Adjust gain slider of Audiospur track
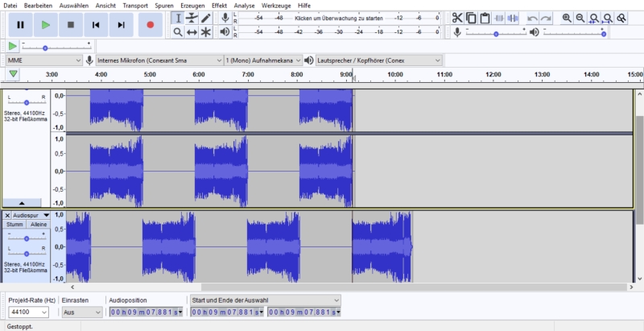The width and height of the screenshot is (644, 331). 27,238
